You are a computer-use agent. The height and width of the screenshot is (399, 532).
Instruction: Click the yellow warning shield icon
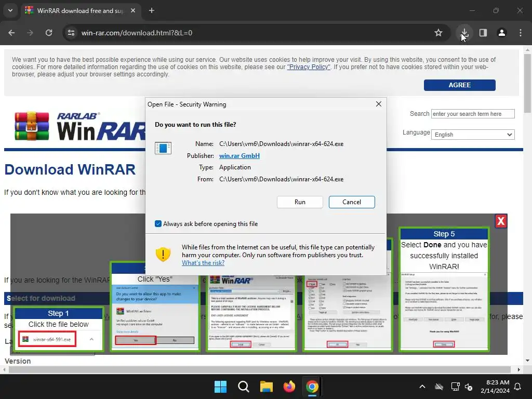tap(163, 254)
